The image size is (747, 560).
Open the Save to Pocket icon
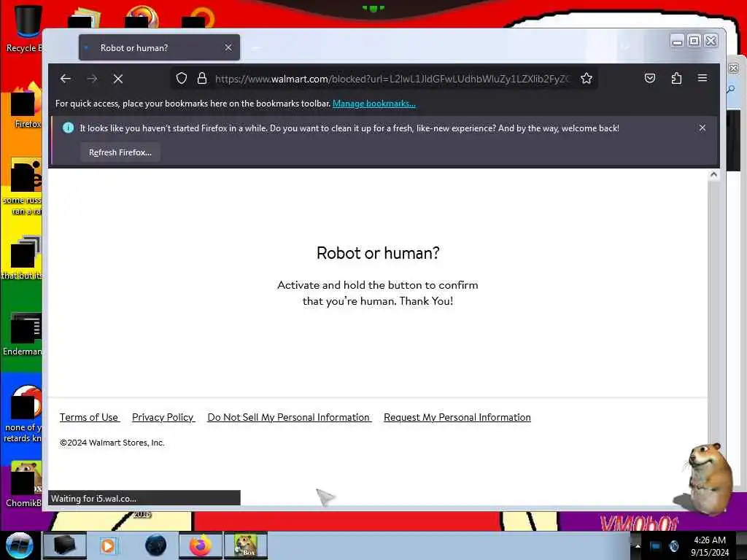pos(650,79)
